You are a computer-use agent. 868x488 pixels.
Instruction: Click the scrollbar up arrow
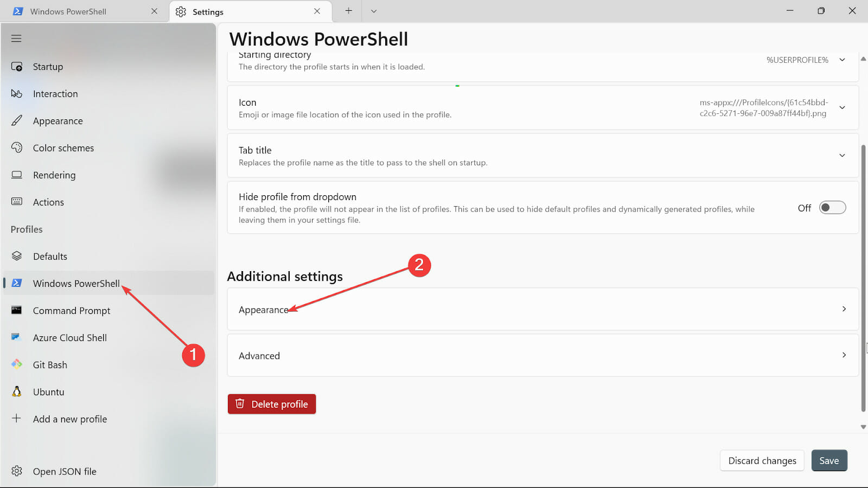point(863,59)
